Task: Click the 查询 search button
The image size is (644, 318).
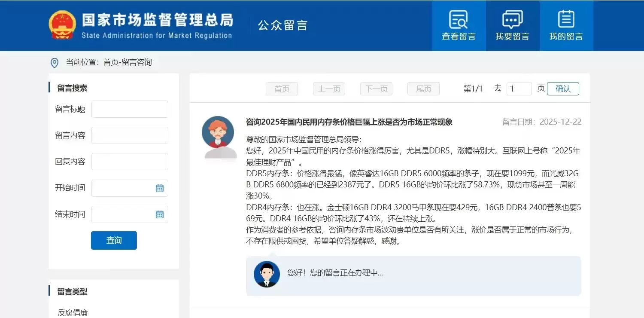Action: point(113,240)
